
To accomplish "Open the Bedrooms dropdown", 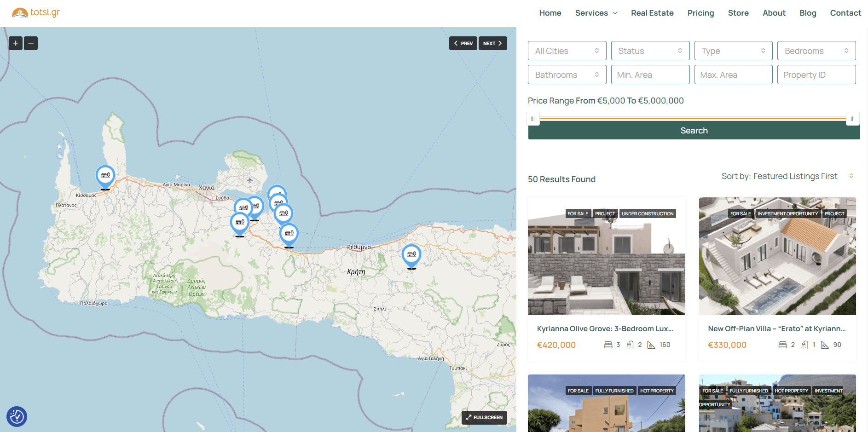I will tap(816, 51).
